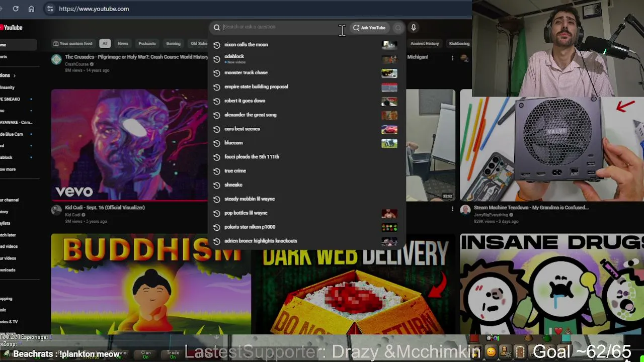Click history icon beside 'pop bottles lil wayne'

[x=217, y=213]
